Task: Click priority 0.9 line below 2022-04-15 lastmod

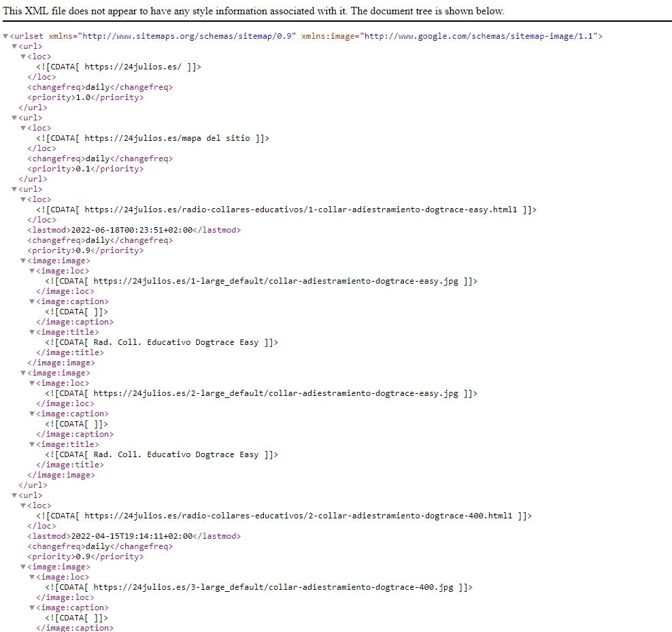Action: pyautogui.click(x=85, y=556)
